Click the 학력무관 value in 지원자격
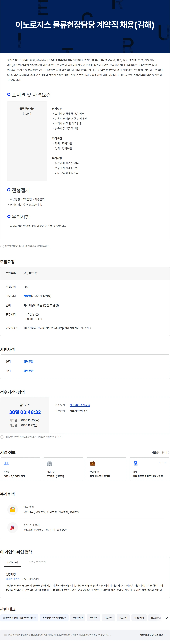This screenshot has height=644, width=170. (x=29, y=371)
